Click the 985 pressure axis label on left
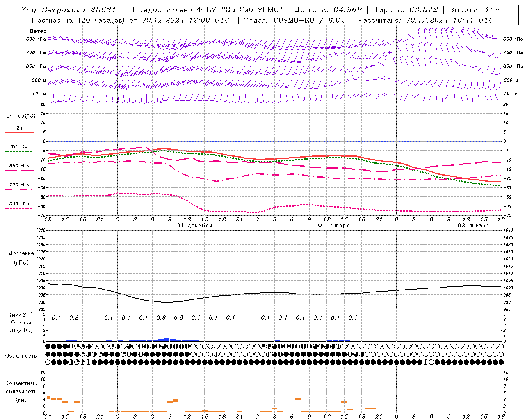 (42, 309)
